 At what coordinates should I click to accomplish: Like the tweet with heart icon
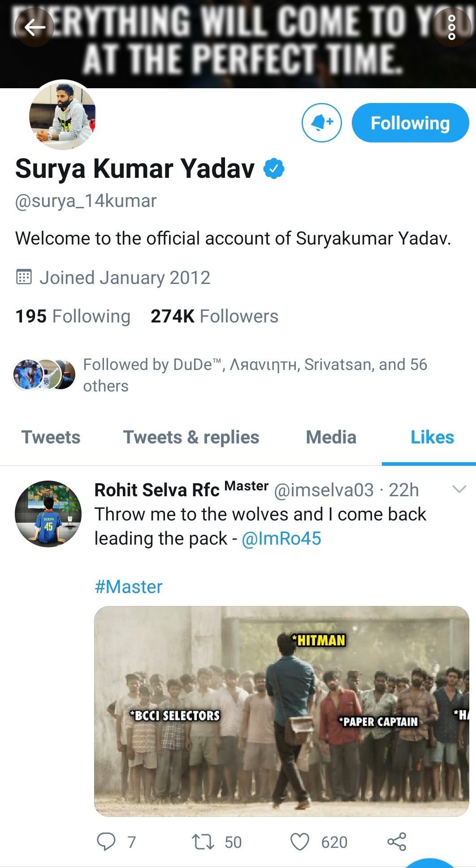point(300,842)
